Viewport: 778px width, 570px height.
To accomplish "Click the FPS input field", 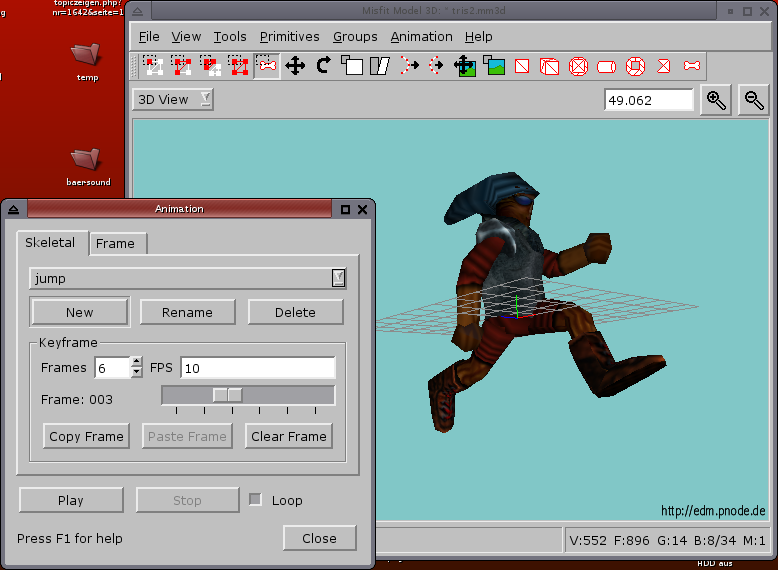I will tap(258, 368).
